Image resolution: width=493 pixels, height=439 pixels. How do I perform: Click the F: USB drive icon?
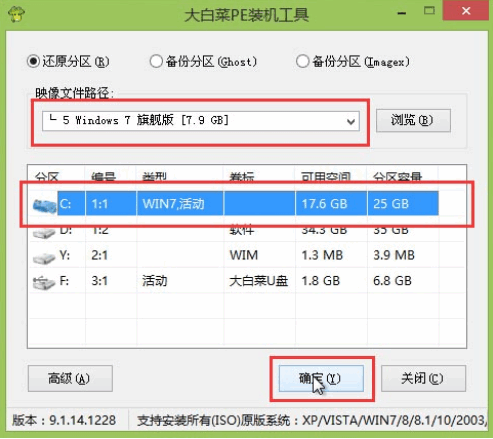point(44,283)
